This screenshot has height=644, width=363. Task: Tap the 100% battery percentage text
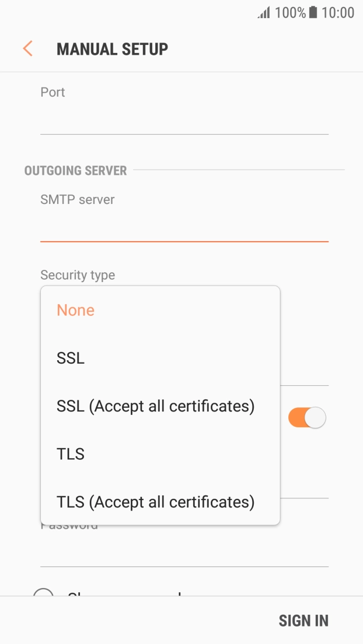tap(290, 13)
